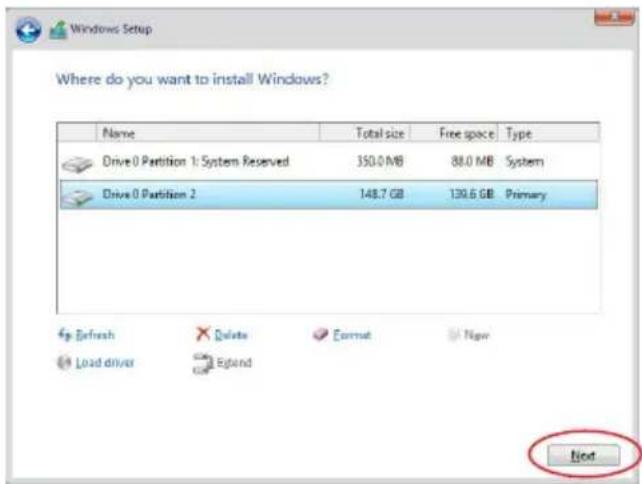Sort by Total size column header
The width and height of the screenshot is (642, 484).
click(365, 133)
